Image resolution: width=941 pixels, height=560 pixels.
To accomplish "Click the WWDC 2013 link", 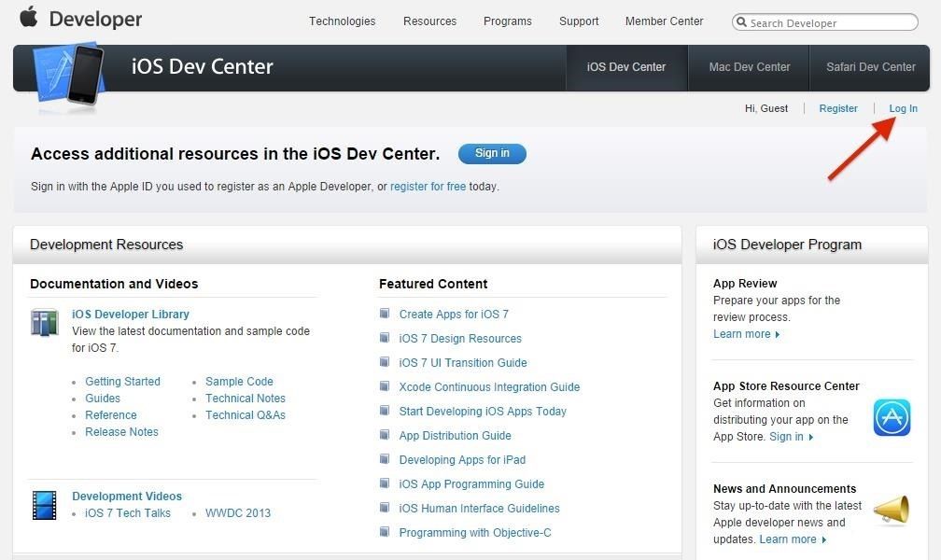I will (238, 512).
